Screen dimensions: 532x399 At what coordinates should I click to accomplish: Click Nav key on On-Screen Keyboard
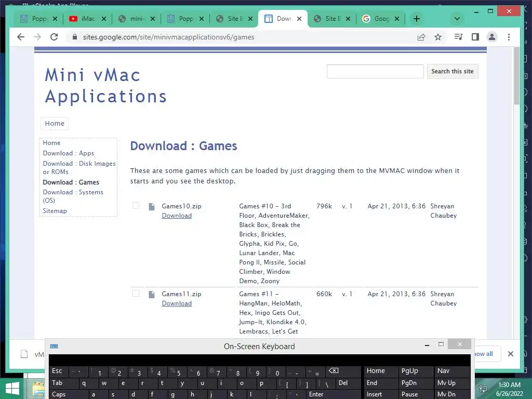pos(452,371)
